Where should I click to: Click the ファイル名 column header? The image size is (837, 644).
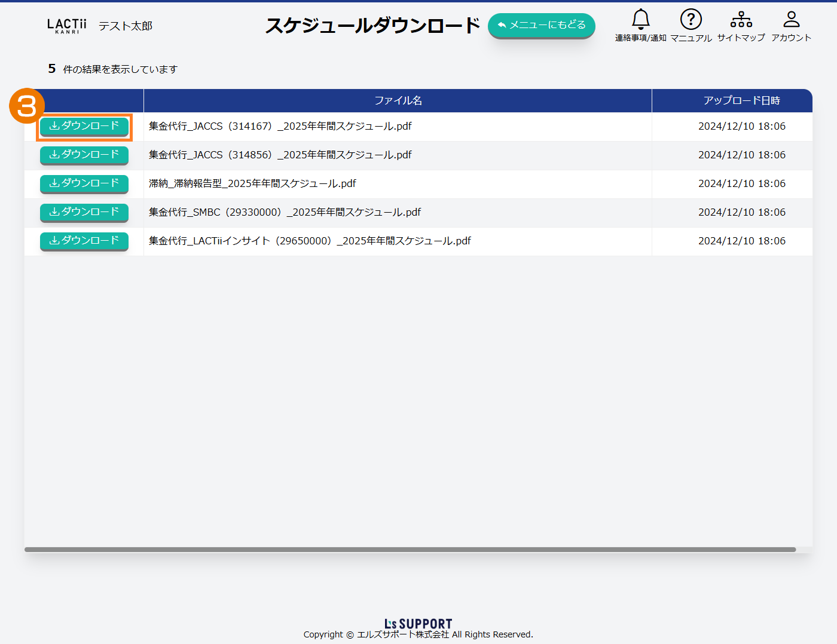(398, 100)
